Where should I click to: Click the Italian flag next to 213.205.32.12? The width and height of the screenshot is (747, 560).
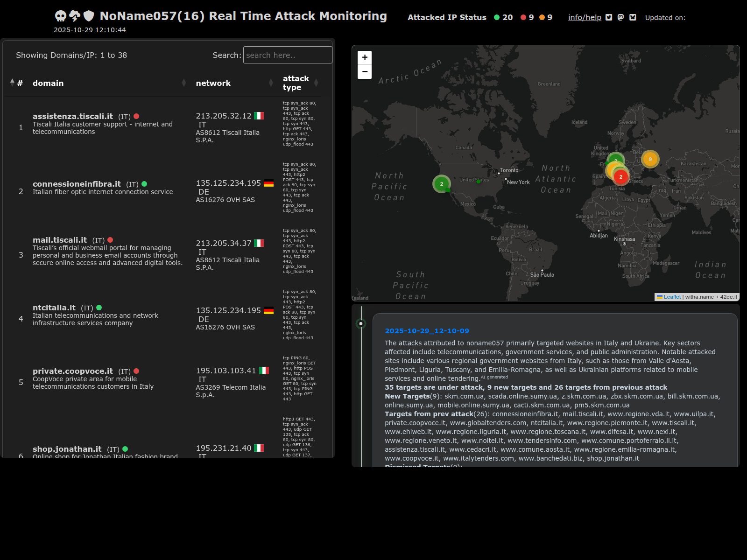[259, 116]
